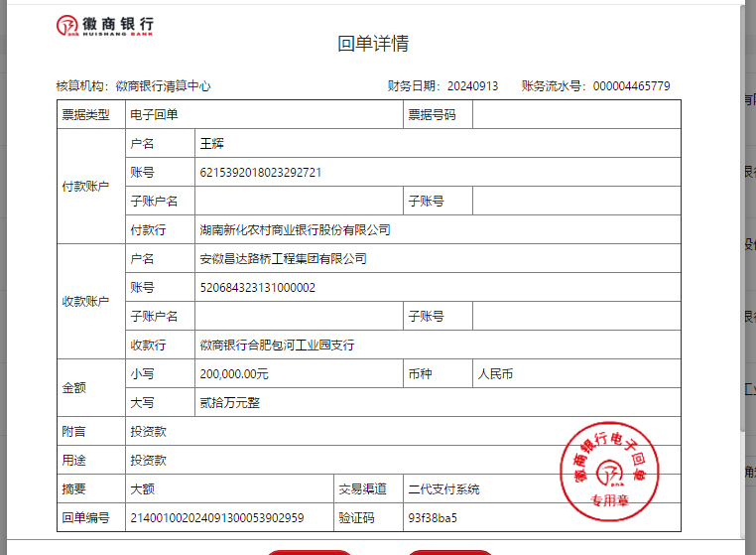The height and width of the screenshot is (555, 756).
Task: Click the Huishang Bank logo
Action: [104, 25]
